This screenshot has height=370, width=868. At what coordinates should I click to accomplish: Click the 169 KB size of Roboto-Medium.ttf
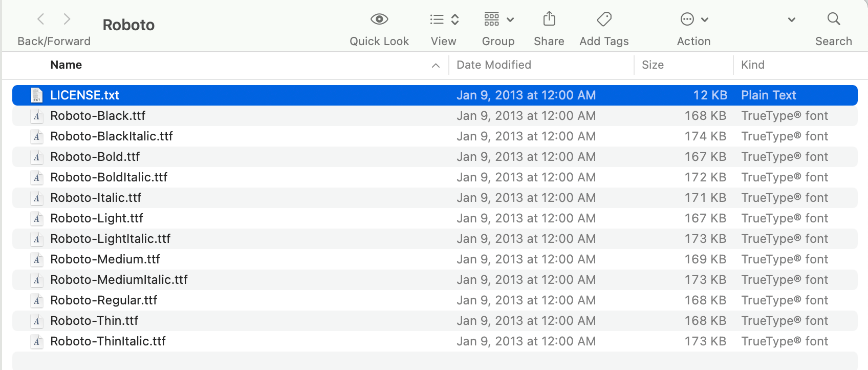point(705,259)
